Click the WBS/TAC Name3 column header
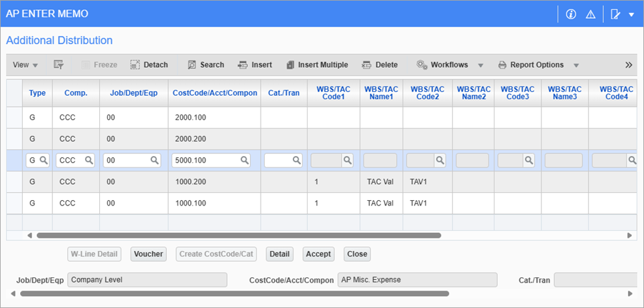The image size is (644, 308). tap(565, 93)
